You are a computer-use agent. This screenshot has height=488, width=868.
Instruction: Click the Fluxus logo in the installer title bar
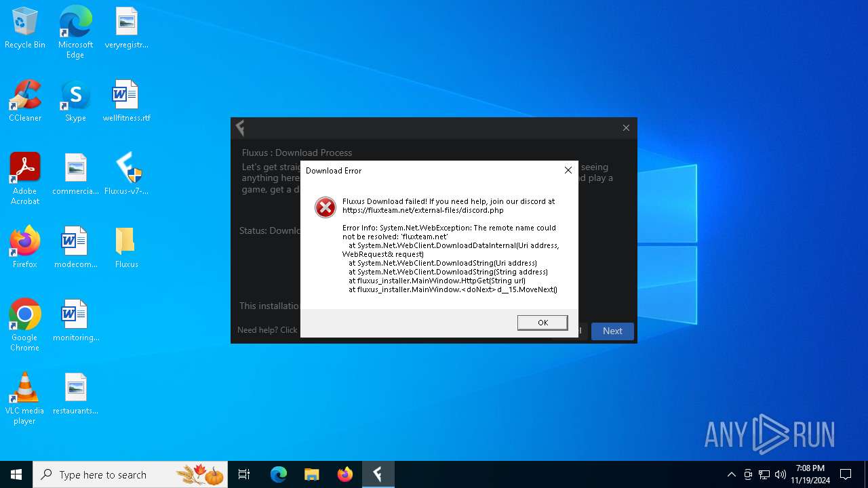click(240, 127)
